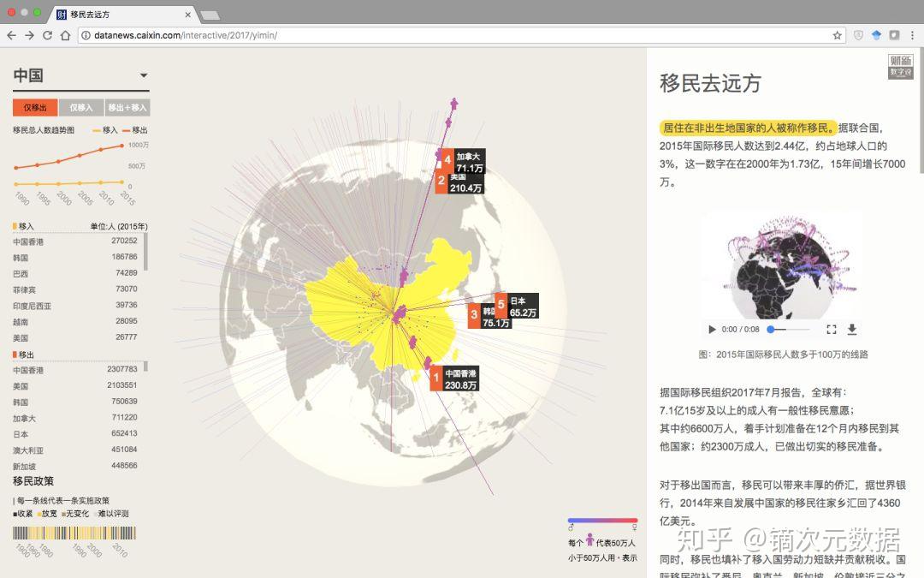Open video fullscreen mode icon
Viewport: 924px width, 578px height.
tap(832, 329)
